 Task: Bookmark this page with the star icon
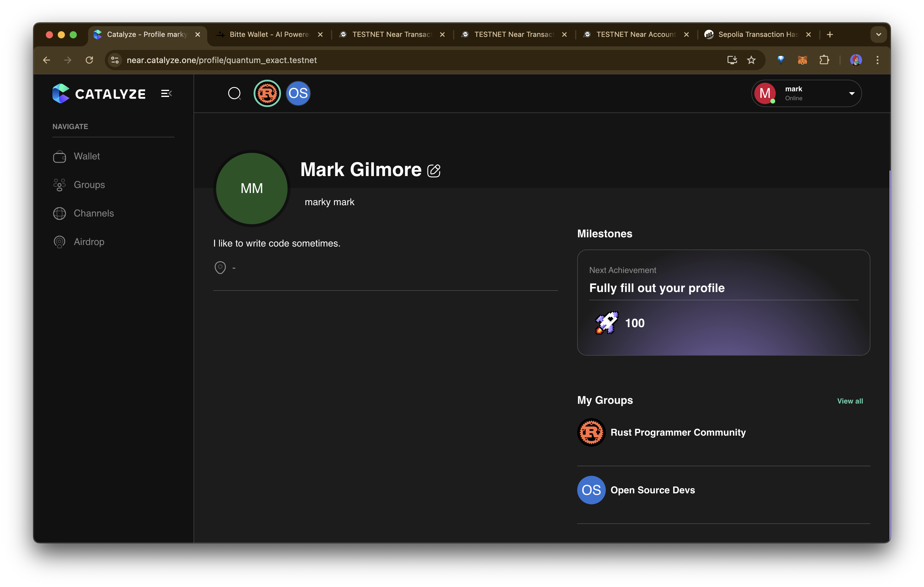pos(751,60)
